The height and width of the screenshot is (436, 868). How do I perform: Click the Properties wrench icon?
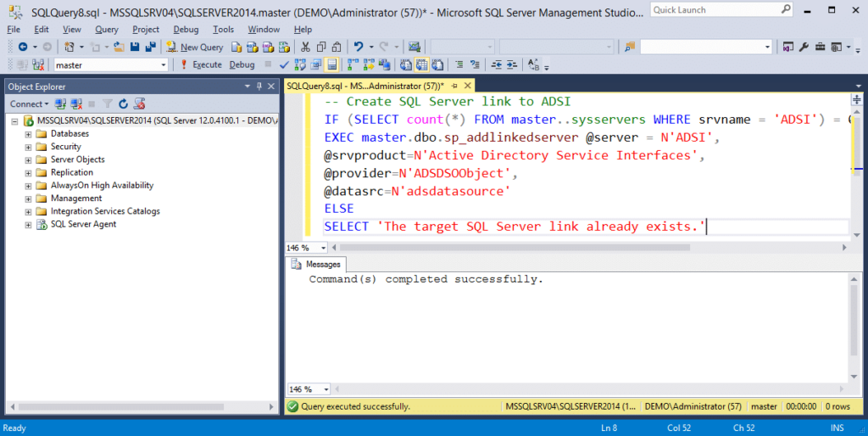803,47
